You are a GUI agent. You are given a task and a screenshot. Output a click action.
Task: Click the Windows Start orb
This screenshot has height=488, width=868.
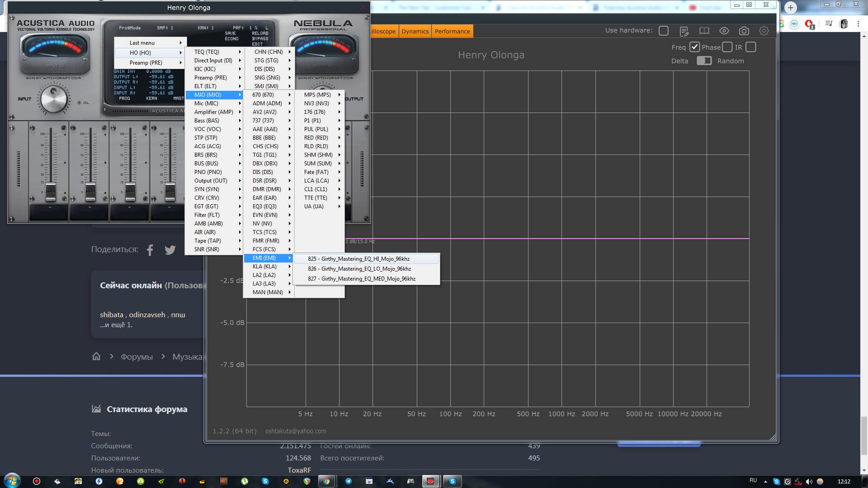[x=12, y=481]
